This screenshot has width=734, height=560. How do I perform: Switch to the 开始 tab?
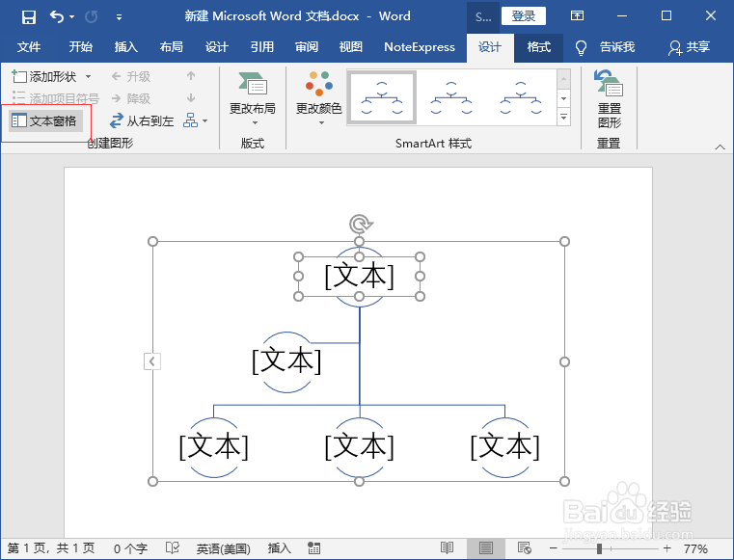(x=80, y=47)
